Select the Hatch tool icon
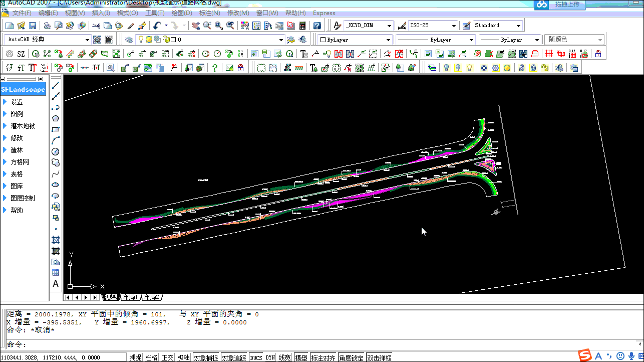644x362 pixels. tap(56, 240)
